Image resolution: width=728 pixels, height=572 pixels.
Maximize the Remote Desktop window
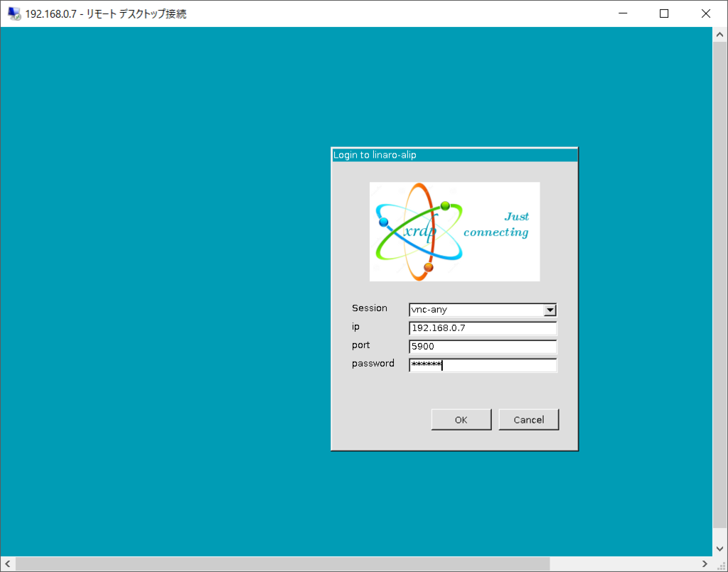[664, 14]
